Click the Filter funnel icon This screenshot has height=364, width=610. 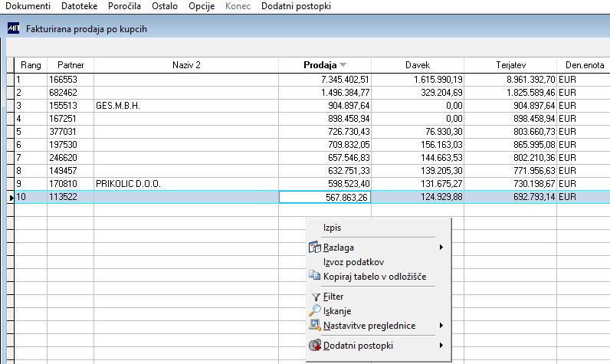tap(316, 297)
